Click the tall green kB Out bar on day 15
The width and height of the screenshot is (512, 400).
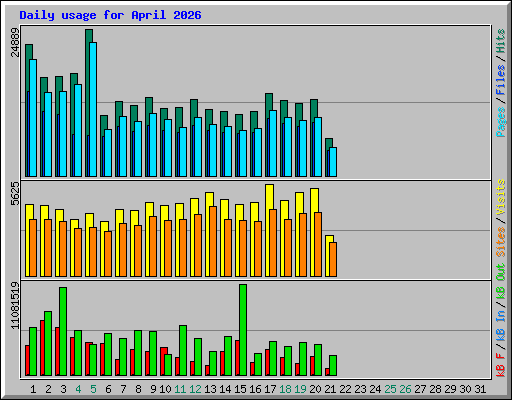[243, 330]
